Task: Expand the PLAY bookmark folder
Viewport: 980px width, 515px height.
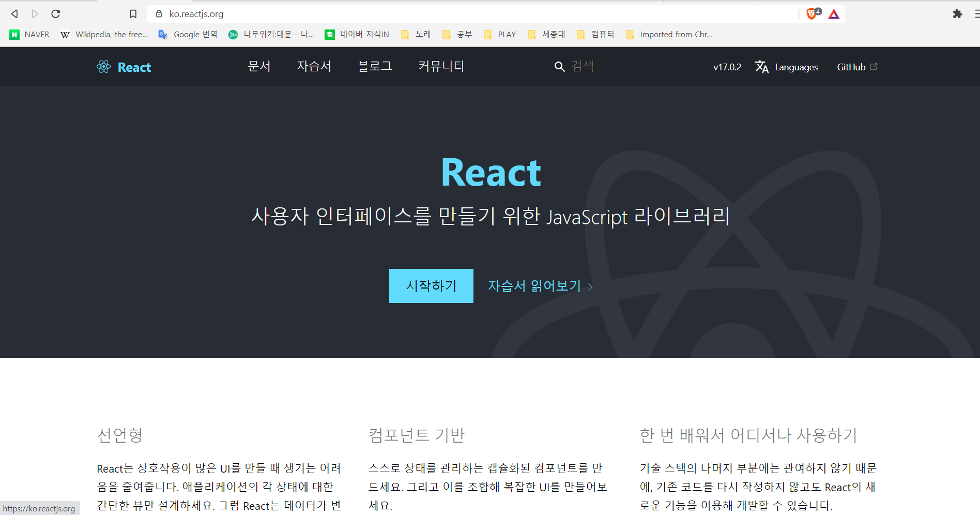Action: point(500,35)
